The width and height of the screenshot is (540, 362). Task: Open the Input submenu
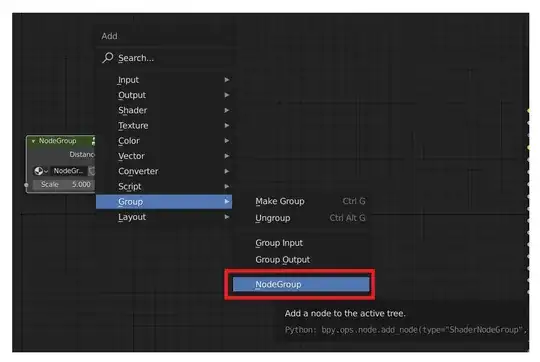pos(164,80)
